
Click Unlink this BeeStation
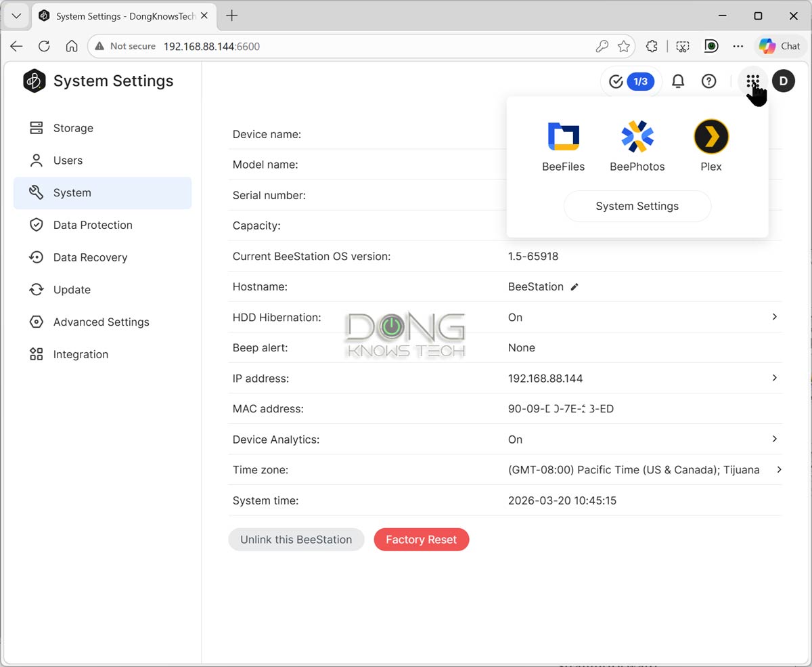(296, 539)
